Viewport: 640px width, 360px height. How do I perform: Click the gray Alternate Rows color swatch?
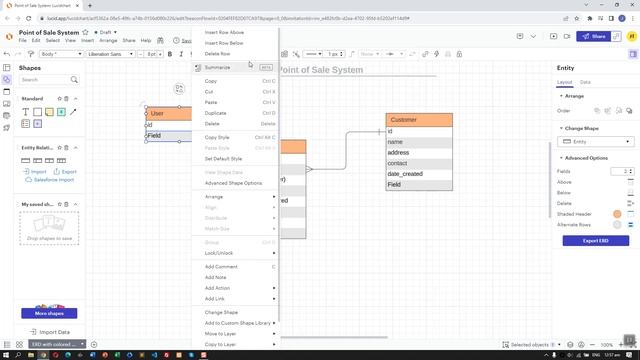tap(617, 224)
